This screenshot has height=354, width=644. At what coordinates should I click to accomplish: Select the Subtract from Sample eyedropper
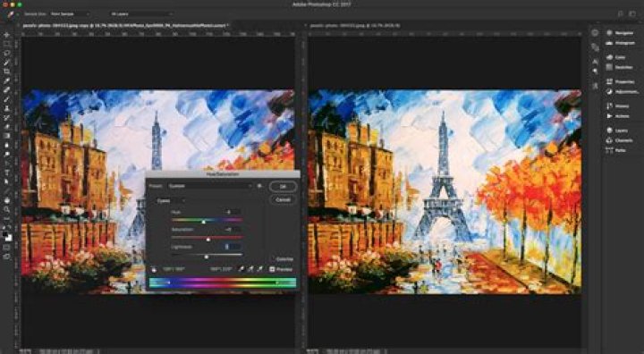pyautogui.click(x=259, y=269)
